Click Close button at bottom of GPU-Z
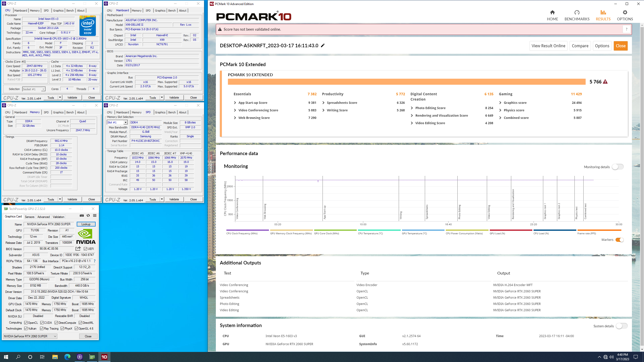Viewport: 644px width, 362px height. coord(88,336)
